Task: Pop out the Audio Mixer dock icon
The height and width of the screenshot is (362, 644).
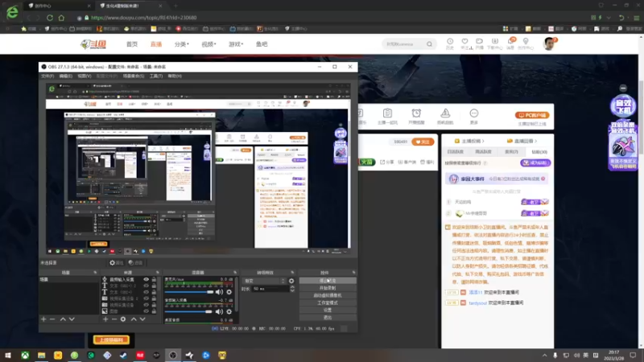Action: coord(235,273)
